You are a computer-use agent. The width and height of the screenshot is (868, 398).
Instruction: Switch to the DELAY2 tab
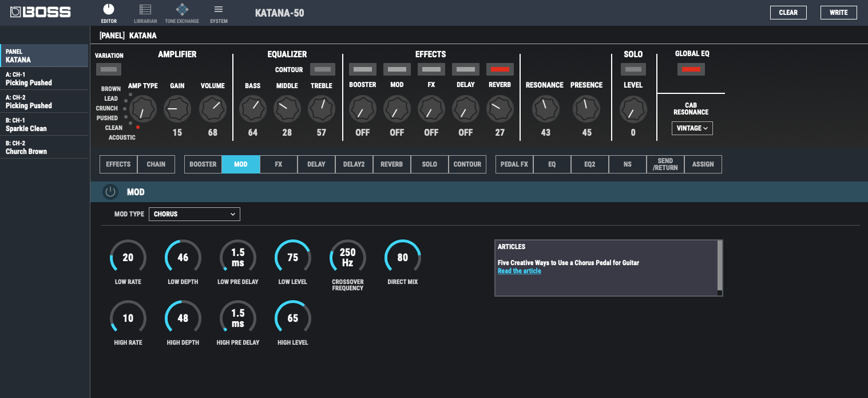point(354,164)
